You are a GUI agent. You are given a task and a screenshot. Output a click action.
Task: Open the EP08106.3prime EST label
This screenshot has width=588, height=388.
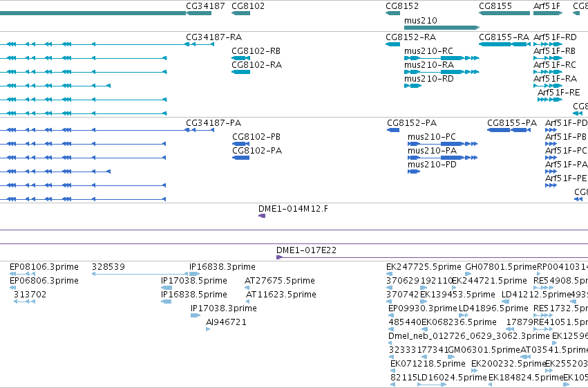44,267
